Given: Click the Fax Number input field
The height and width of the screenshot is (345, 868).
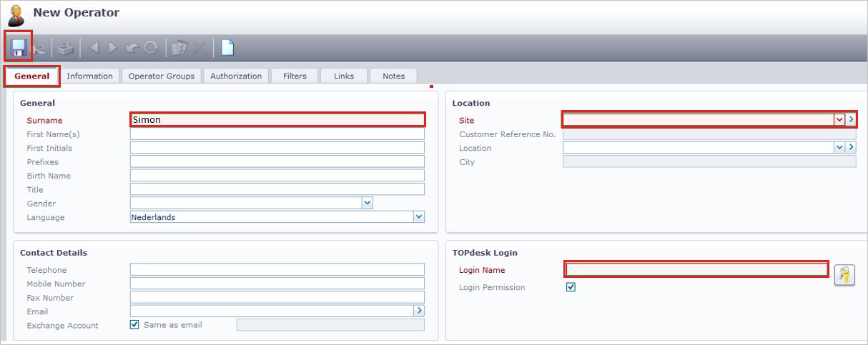Looking at the screenshot, I should 277,297.
